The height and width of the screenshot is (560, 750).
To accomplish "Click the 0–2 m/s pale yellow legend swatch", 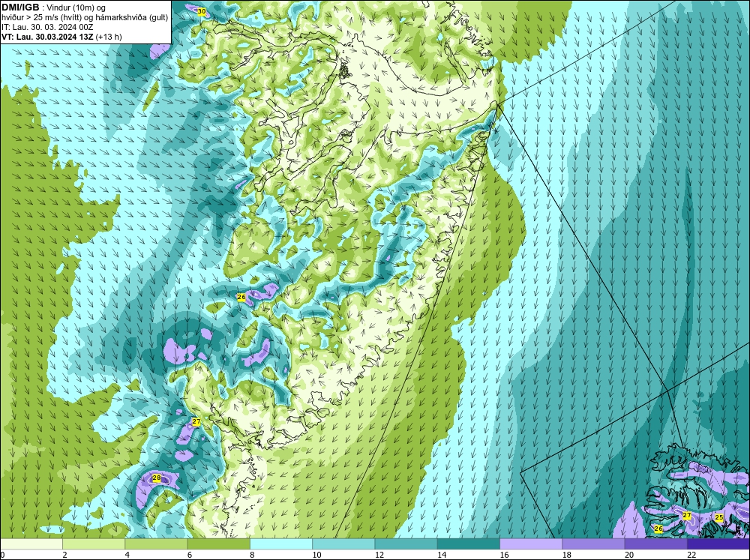I will (x=31, y=544).
